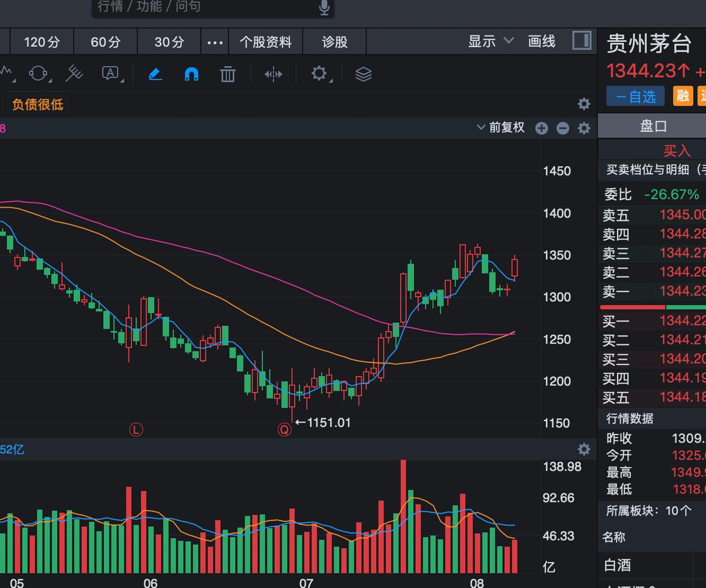Click the 1344.23 current price
Image resolution: width=706 pixels, height=588 pixels.
[x=648, y=71]
